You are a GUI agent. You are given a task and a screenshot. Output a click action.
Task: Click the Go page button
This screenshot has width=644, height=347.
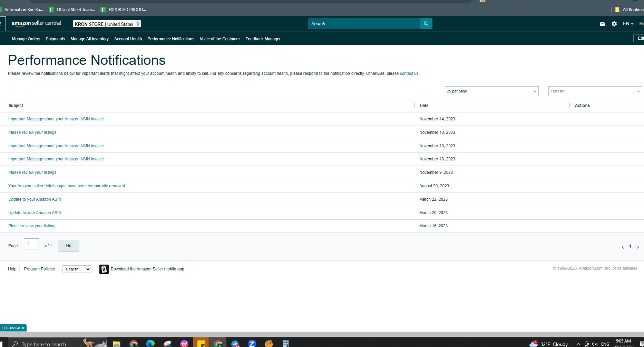coord(68,246)
